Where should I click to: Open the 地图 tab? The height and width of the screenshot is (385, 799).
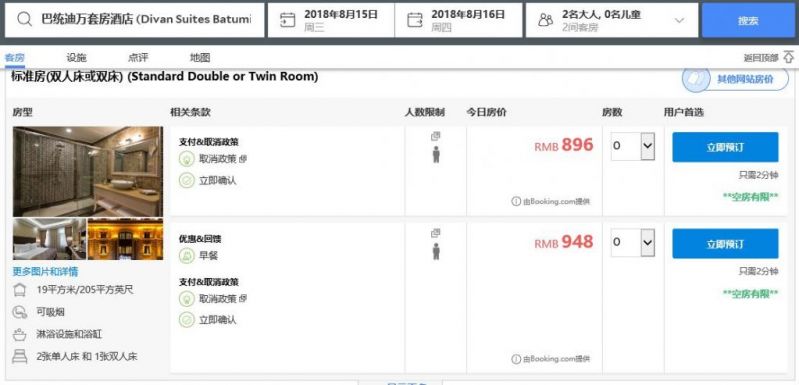coord(200,58)
